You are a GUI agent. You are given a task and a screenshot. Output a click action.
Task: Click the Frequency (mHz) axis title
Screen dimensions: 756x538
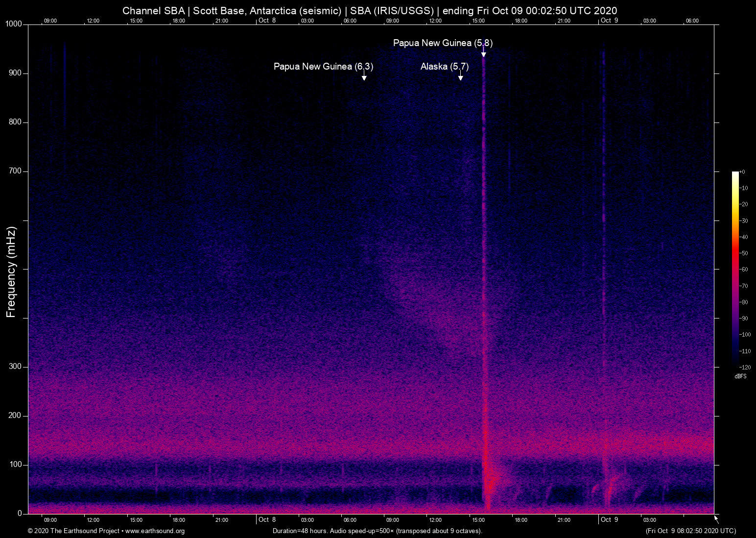[x=11, y=272]
